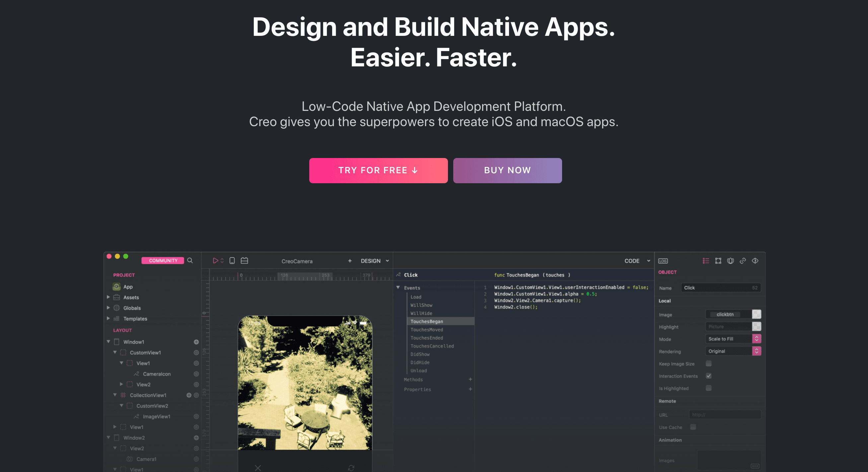Expand the View2 node under CustomView1
This screenshot has width=868, height=472.
121,384
